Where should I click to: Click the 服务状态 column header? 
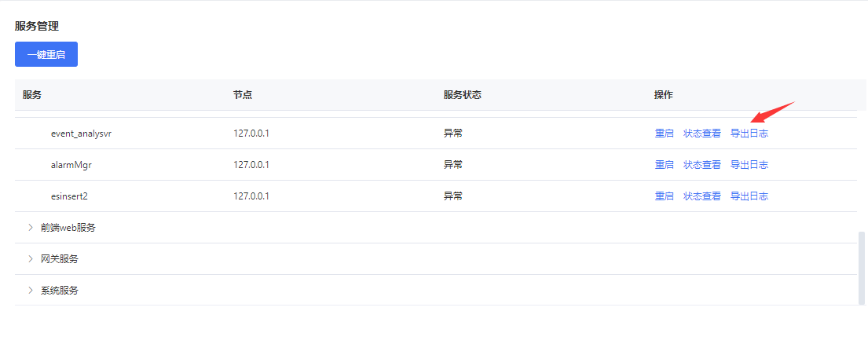click(462, 95)
